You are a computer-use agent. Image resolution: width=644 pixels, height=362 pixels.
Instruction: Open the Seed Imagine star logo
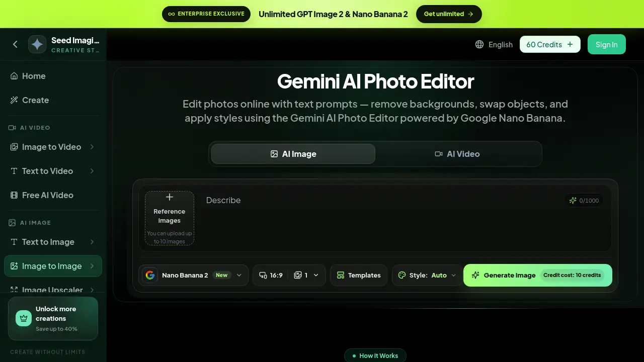point(37,44)
